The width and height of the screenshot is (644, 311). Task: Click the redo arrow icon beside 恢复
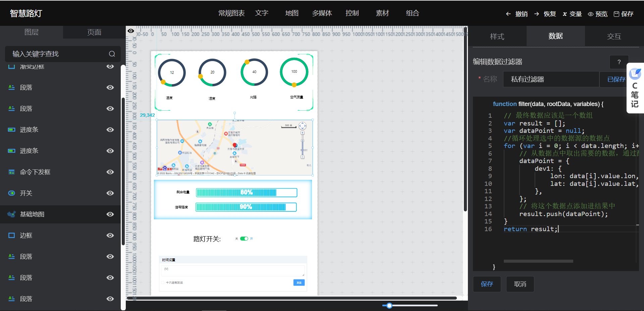pyautogui.click(x=537, y=14)
